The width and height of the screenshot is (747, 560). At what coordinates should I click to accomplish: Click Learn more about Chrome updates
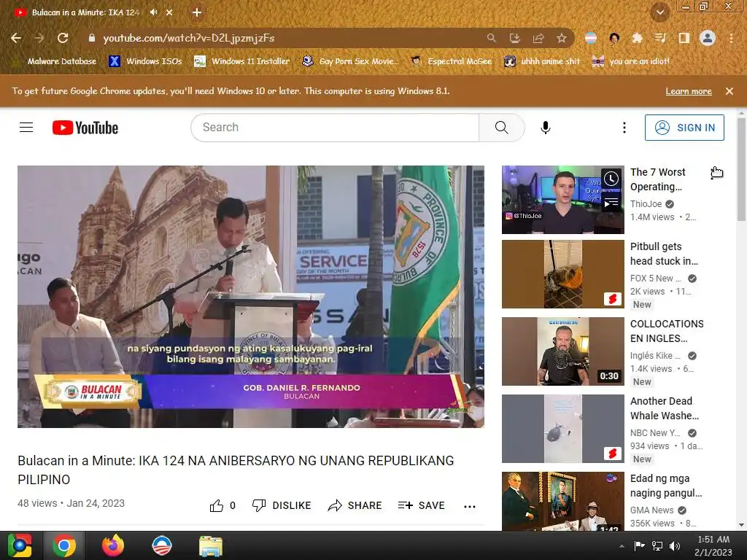pyautogui.click(x=689, y=91)
